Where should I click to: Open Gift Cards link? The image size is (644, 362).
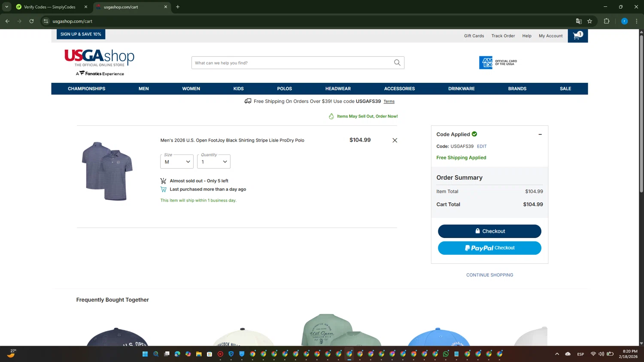tap(474, 36)
